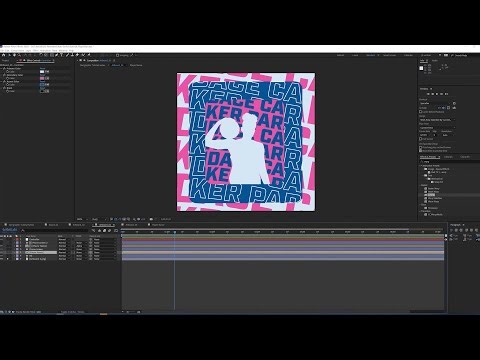
Task: Select the Puppet Pin tool
Action: 89,55
